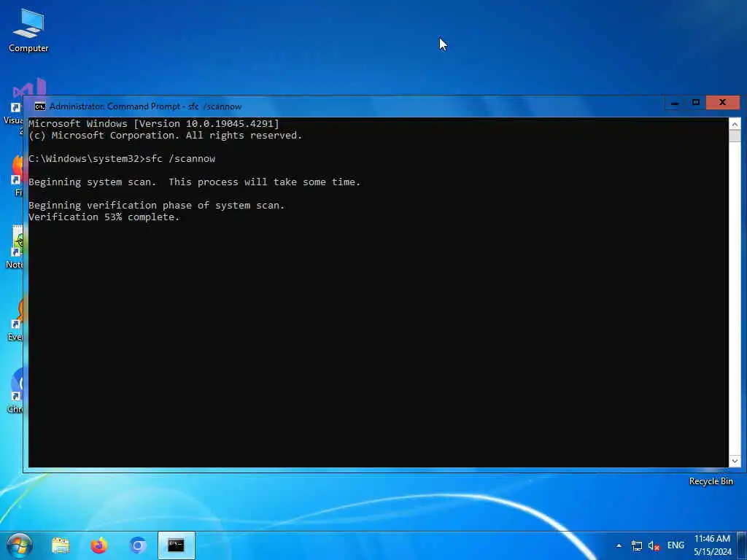Minimize the Command Prompt window
Image resolution: width=747 pixels, height=560 pixels.
click(x=675, y=103)
